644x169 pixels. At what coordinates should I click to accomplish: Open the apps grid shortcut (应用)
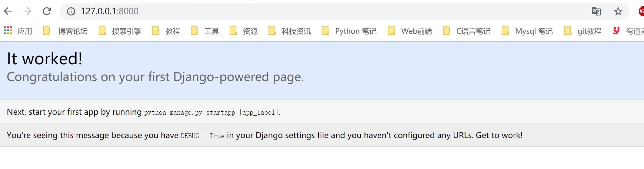(x=18, y=31)
